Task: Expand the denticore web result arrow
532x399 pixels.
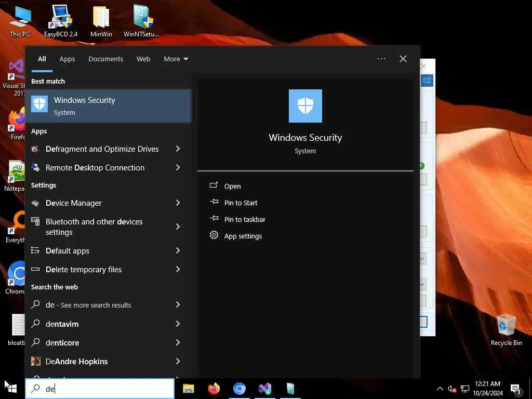Action: click(178, 342)
